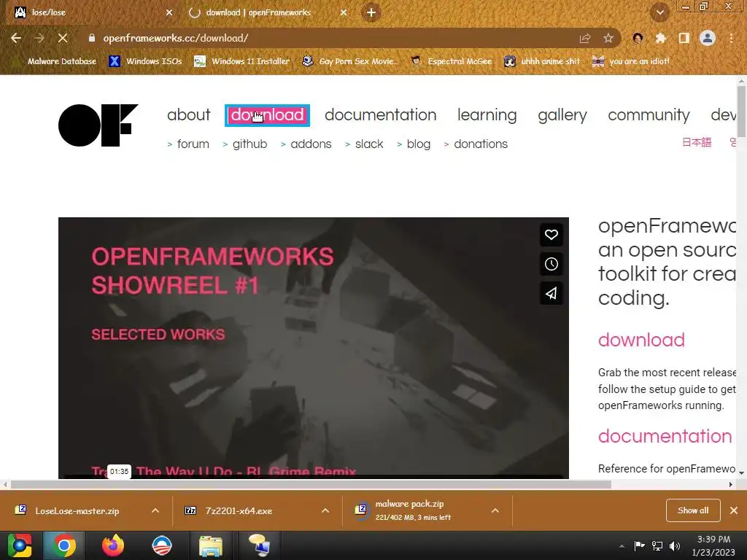Add the video to Watch Later with the clock icon
The height and width of the screenshot is (560, 747).
[551, 264]
